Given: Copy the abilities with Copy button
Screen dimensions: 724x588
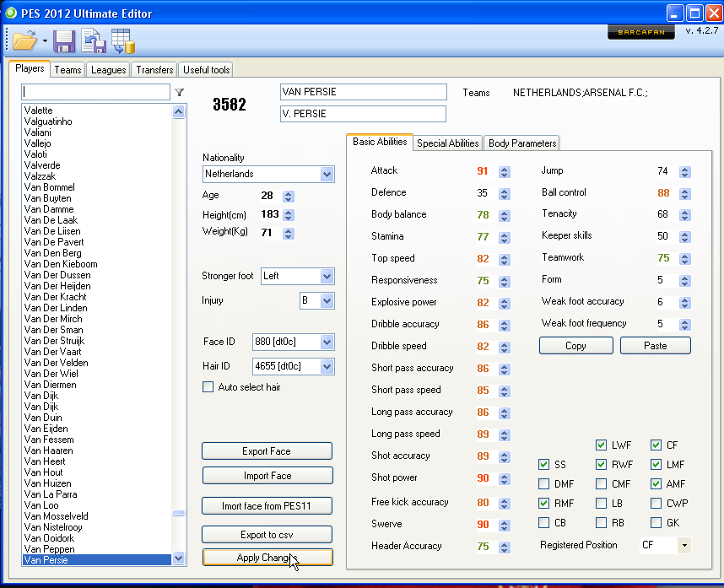Looking at the screenshot, I should click(x=575, y=346).
